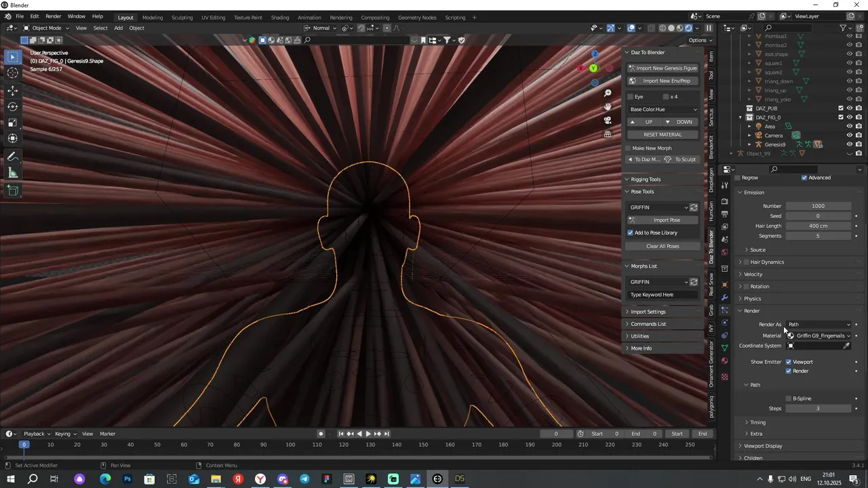Open the Physics properties tab
The height and width of the screenshot is (488, 868).
tap(725, 323)
